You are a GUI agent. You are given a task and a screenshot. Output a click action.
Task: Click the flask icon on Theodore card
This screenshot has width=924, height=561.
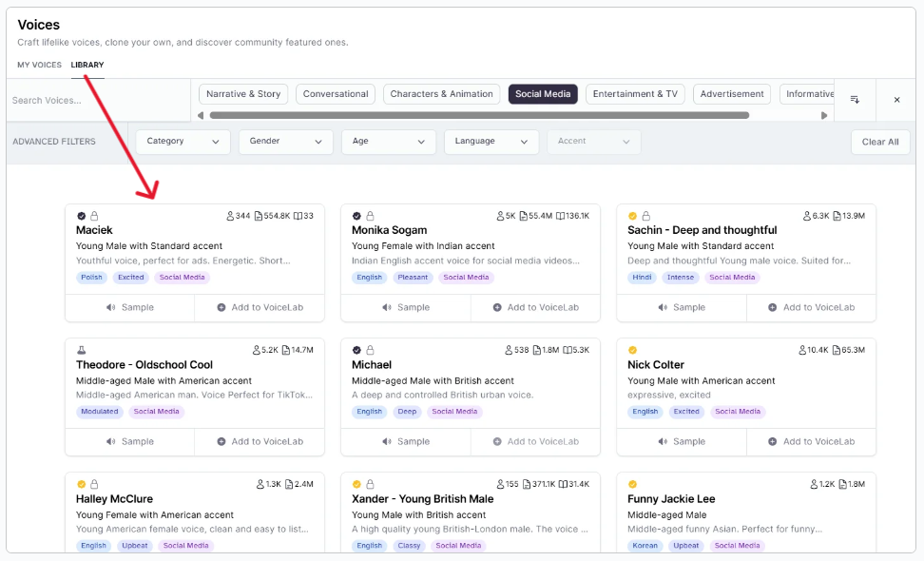tap(82, 350)
